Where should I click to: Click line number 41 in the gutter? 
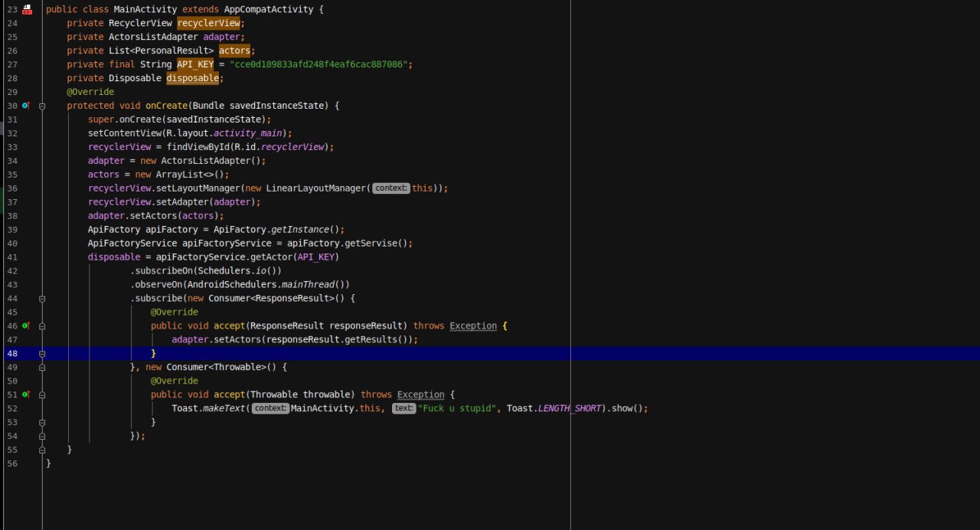[12, 257]
